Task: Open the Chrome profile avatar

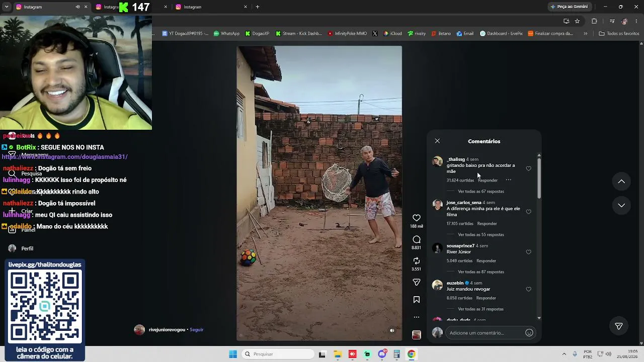Action: pos(624,21)
